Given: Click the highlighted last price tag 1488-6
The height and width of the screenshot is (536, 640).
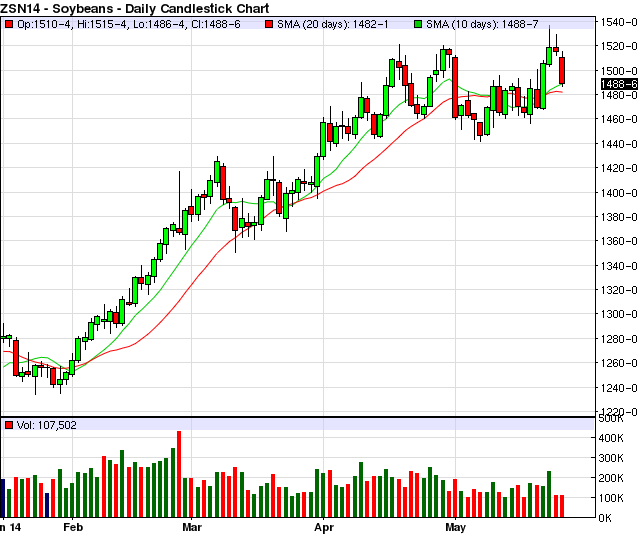Looking at the screenshot, I should tap(619, 84).
